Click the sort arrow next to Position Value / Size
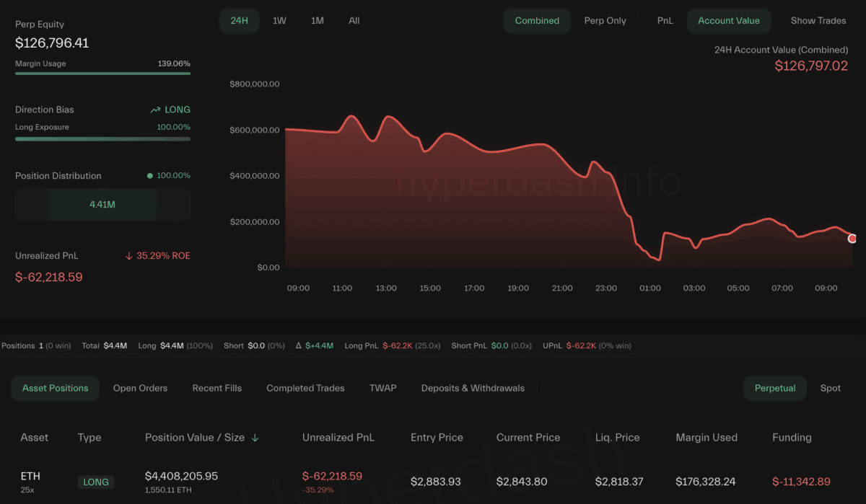 [255, 438]
